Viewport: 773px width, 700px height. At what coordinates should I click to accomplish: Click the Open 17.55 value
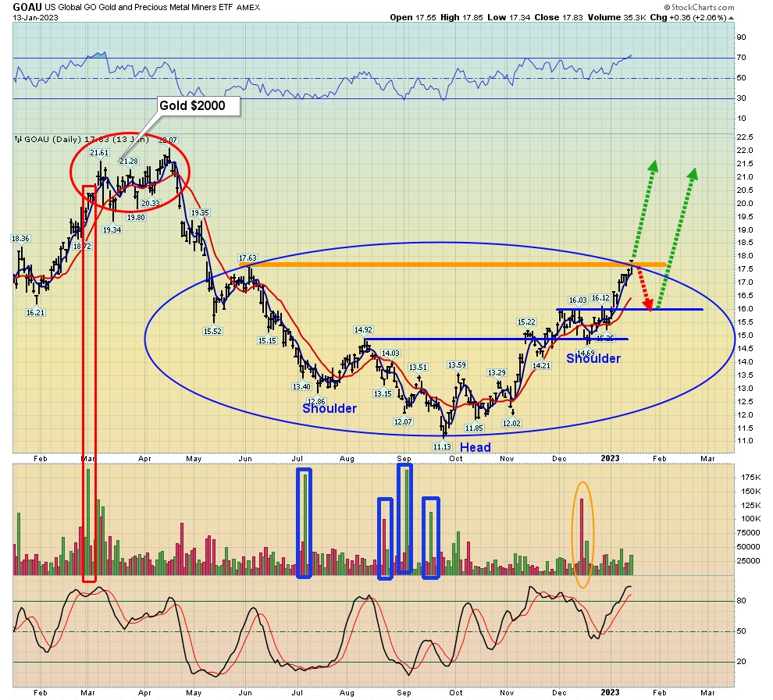coord(413,17)
